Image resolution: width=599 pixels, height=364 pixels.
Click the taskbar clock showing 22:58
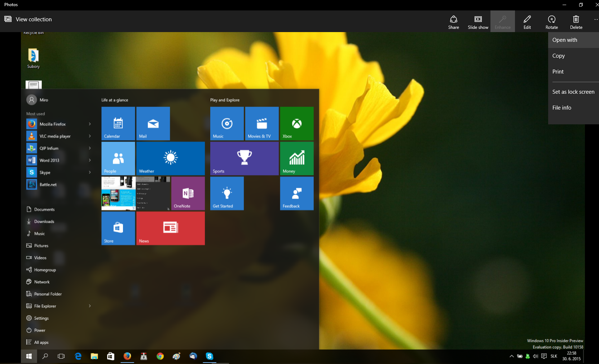pyautogui.click(x=572, y=356)
